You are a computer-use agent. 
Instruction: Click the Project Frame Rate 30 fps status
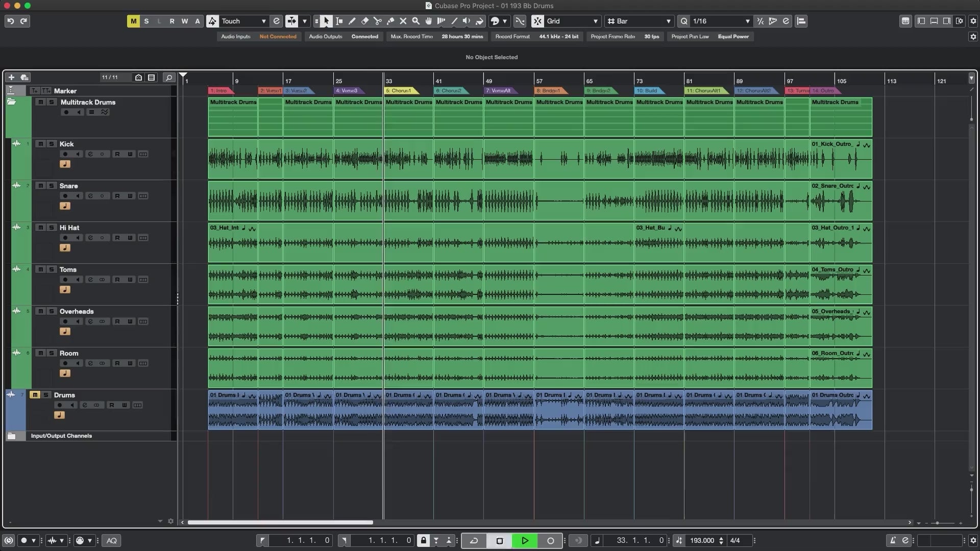(625, 37)
